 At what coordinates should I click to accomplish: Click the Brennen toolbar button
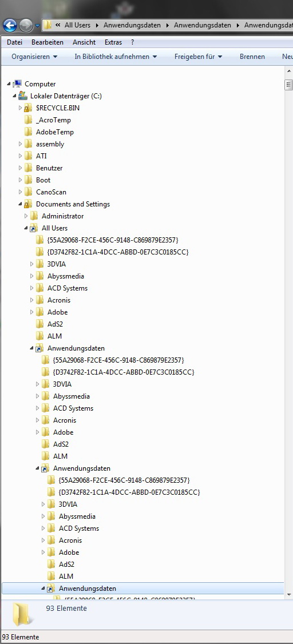coord(252,57)
